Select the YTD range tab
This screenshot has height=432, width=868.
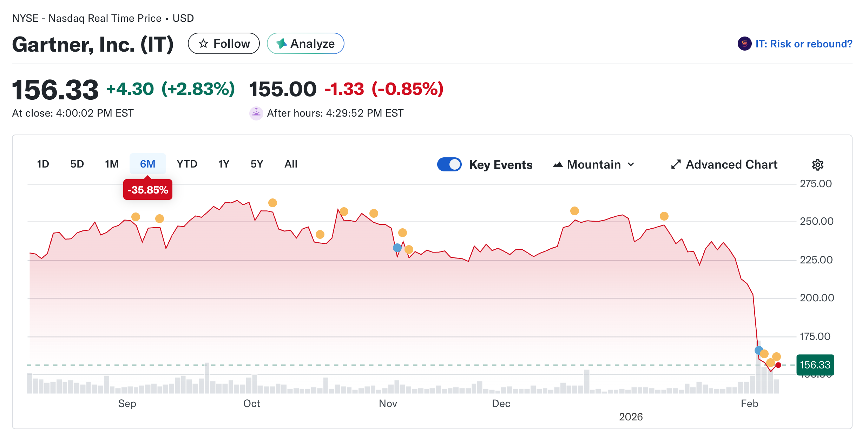click(187, 164)
